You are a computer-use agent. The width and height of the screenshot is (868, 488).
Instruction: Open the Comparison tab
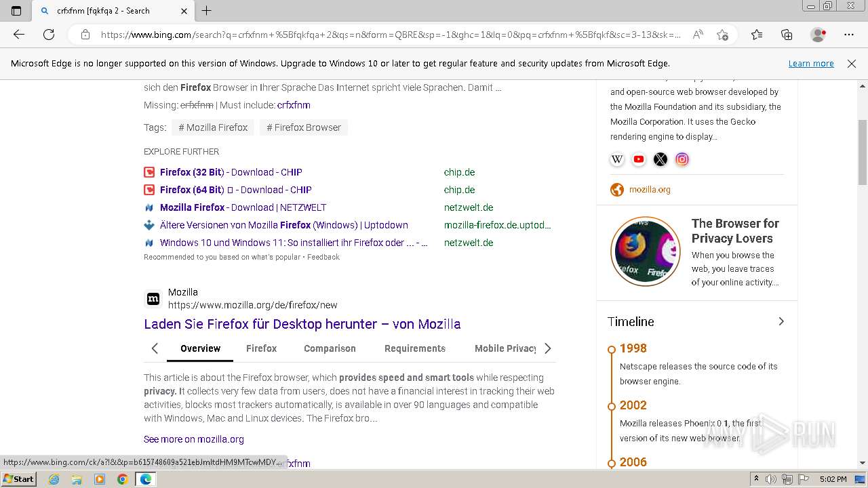click(330, 348)
